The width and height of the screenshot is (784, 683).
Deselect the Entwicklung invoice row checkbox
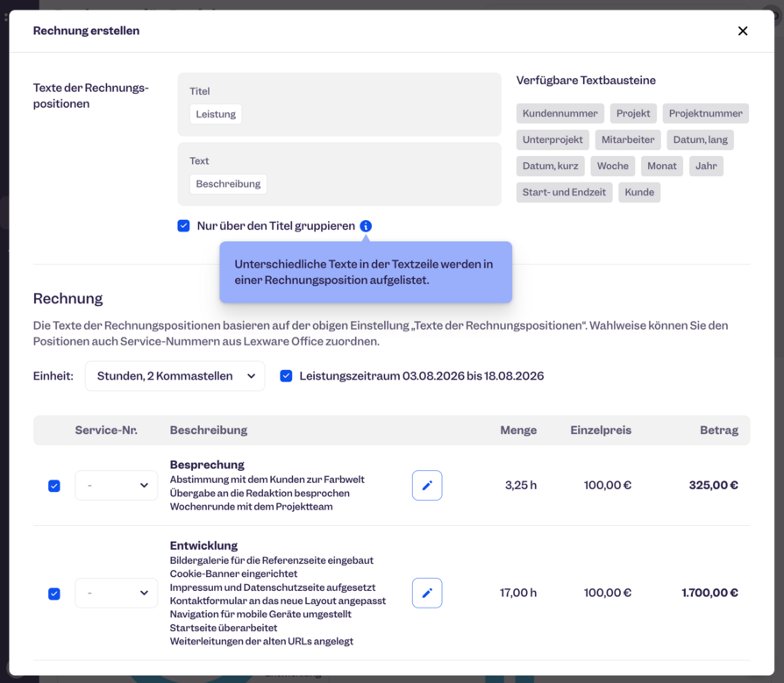coord(54,594)
